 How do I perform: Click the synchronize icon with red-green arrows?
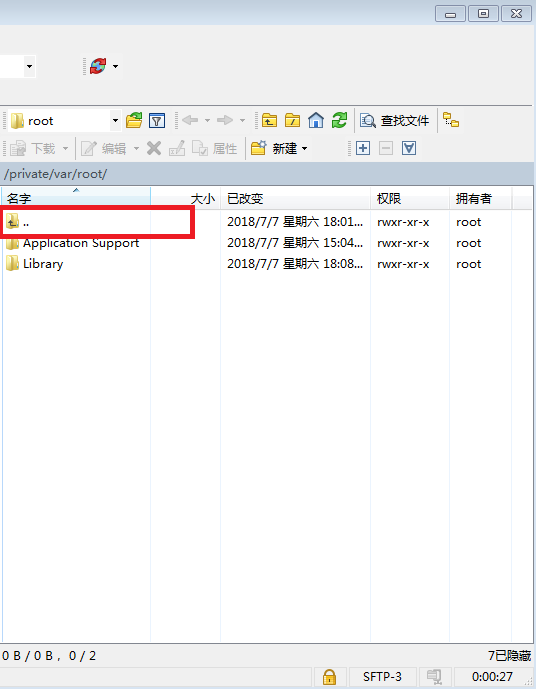[98, 66]
